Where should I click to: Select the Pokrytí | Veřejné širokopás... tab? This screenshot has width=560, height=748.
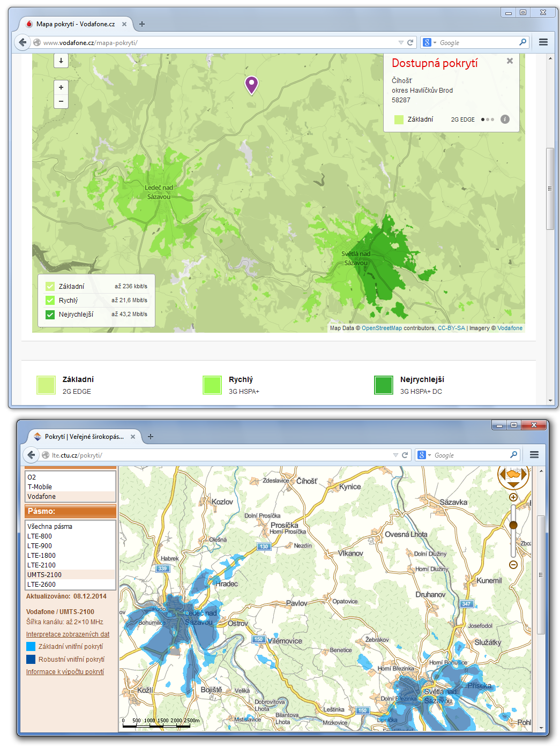point(84,437)
